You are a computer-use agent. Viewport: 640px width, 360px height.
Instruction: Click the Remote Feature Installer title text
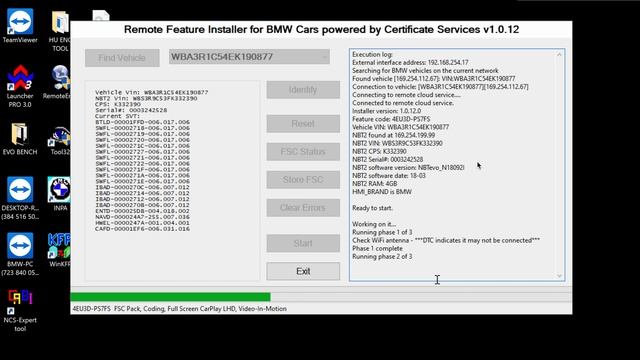tap(321, 29)
